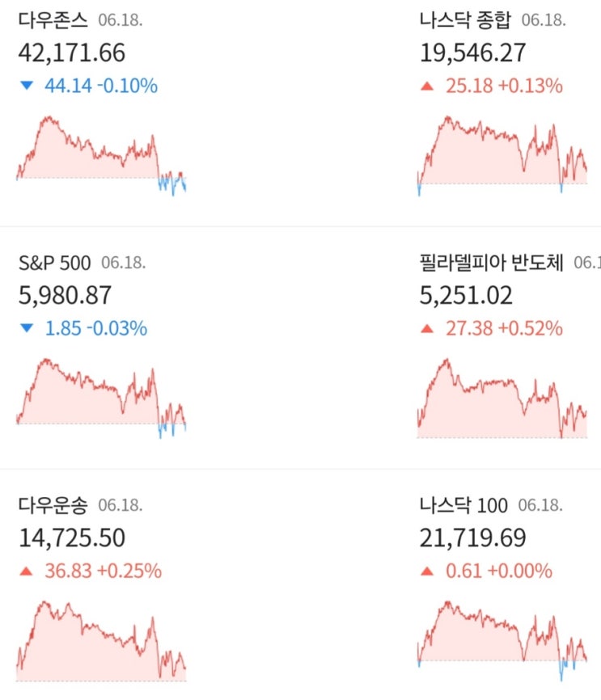The image size is (601, 700).
Task: Click the red up arrow under 나스닥 종합
Action: (x=427, y=86)
